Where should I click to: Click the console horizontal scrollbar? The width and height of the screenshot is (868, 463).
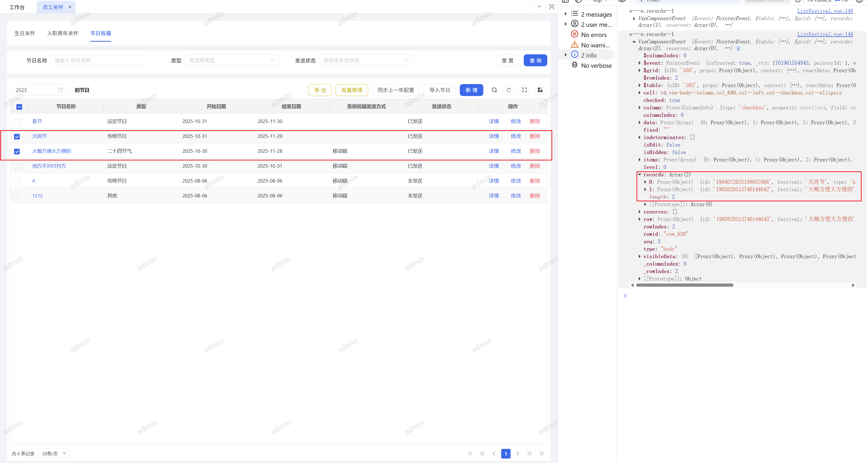684,285
